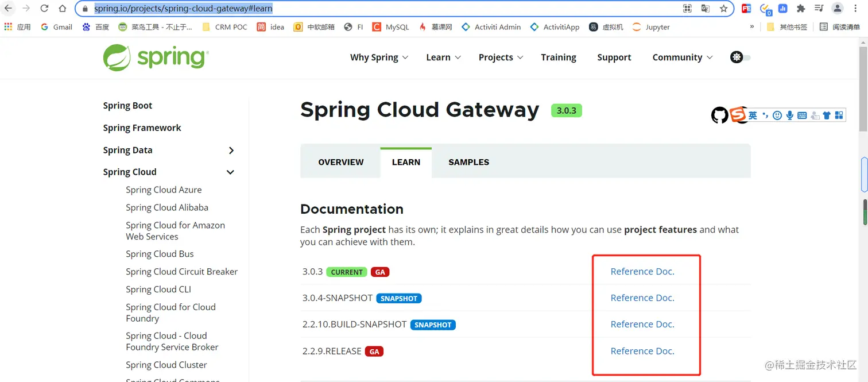Image resolution: width=868 pixels, height=382 pixels.
Task: Open Reference Doc. for 2.2.9.RELEASE
Action: click(x=642, y=351)
